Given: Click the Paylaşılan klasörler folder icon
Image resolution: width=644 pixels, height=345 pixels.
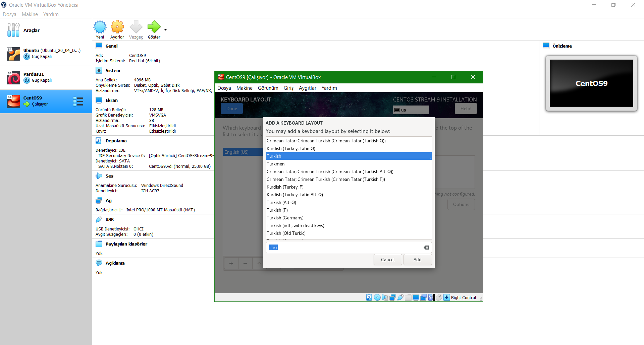Looking at the screenshot, I should pyautogui.click(x=99, y=244).
